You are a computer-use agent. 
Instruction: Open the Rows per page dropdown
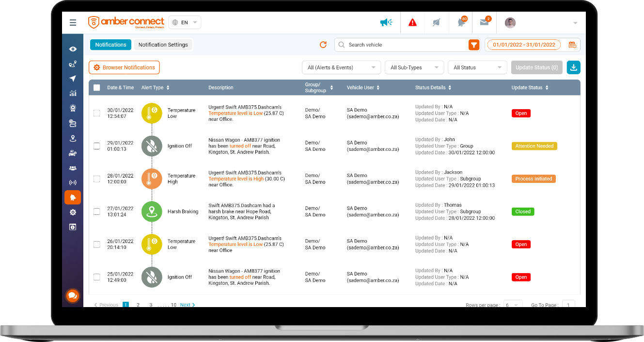point(513,305)
